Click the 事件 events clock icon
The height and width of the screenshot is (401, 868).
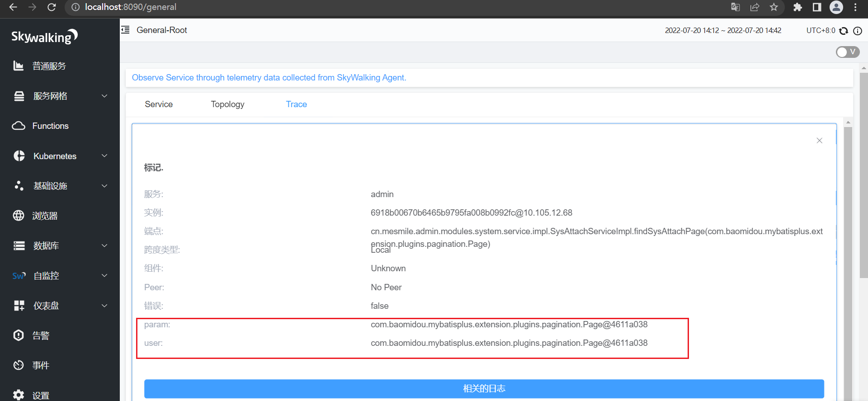(x=19, y=365)
